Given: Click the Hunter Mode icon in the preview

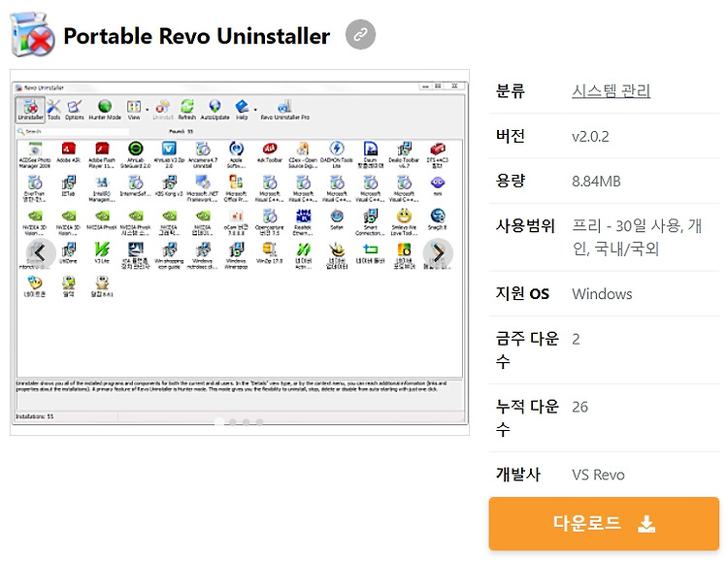Looking at the screenshot, I should coord(105,110).
